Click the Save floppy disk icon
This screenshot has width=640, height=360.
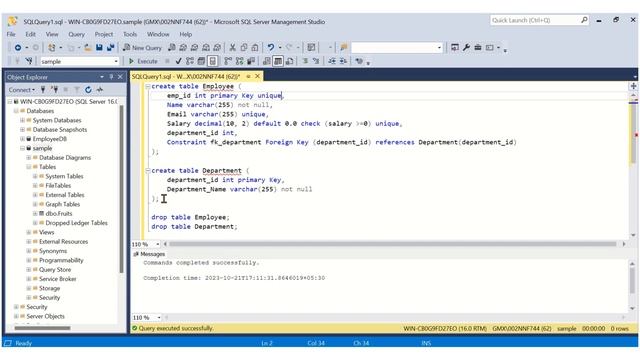(99, 48)
